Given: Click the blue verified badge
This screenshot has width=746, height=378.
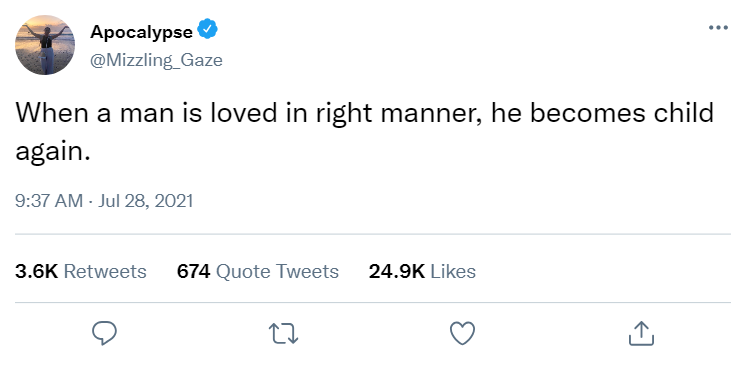Looking at the screenshot, I should click(207, 29).
